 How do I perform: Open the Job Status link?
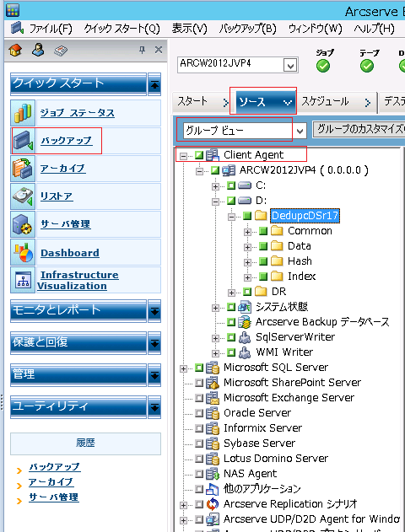(x=78, y=113)
